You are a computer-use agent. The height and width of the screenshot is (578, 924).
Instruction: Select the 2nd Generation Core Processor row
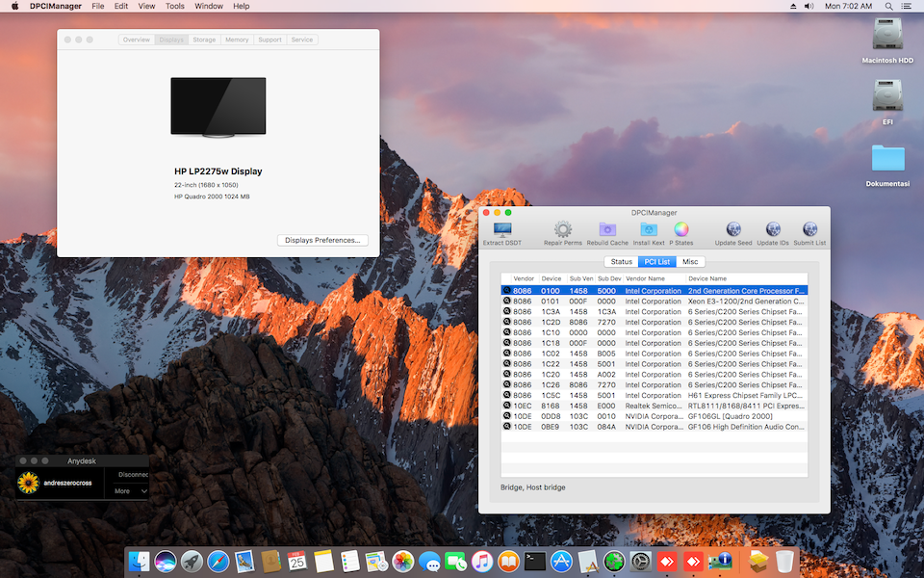pos(654,291)
